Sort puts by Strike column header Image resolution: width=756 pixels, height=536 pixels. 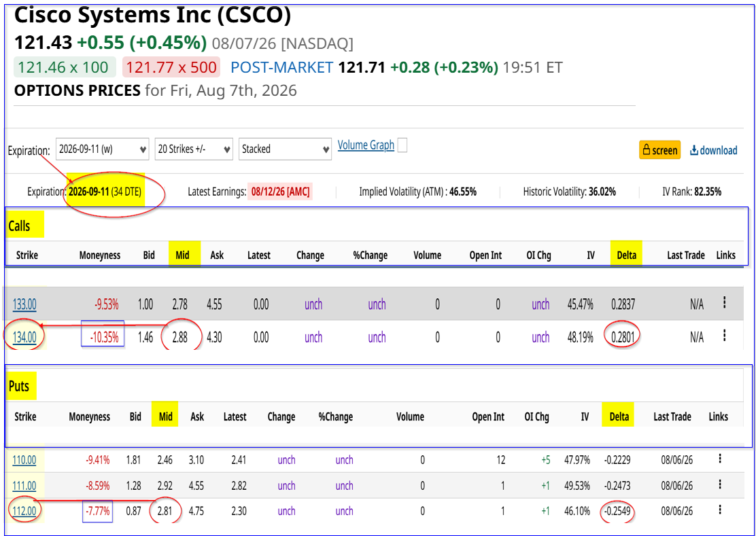(25, 416)
